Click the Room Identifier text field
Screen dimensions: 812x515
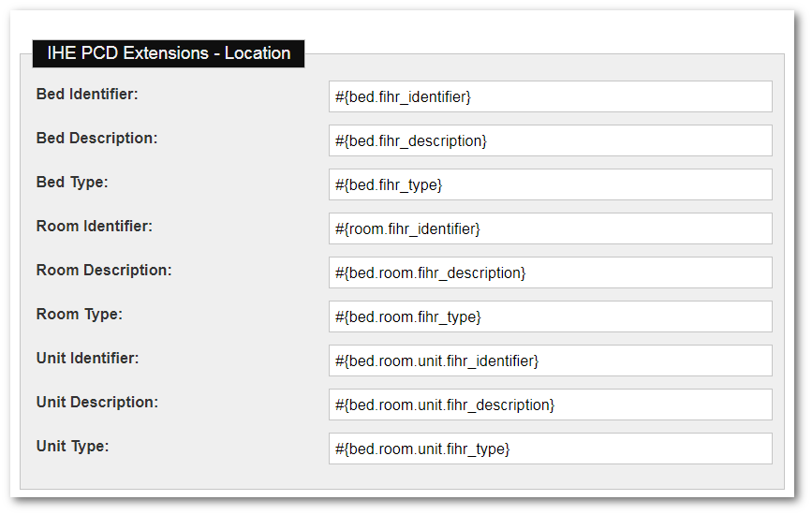(550, 228)
